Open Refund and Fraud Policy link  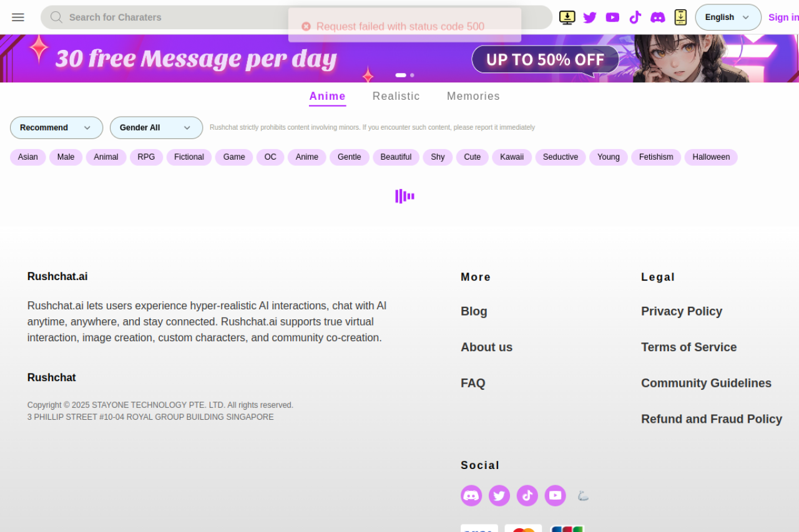(712, 419)
